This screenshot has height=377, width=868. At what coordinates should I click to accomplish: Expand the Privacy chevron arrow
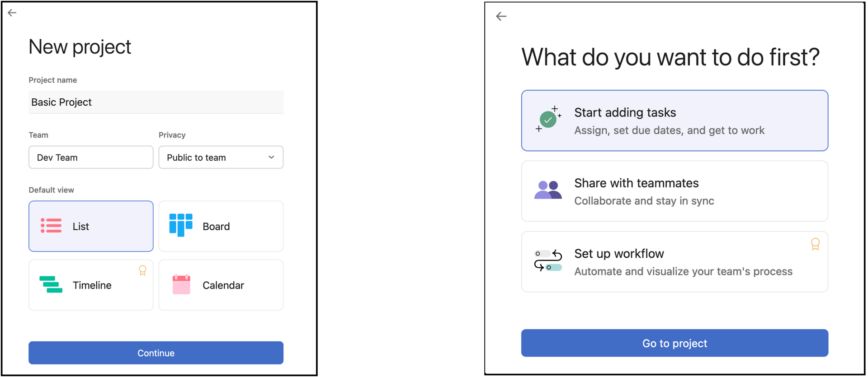click(271, 157)
